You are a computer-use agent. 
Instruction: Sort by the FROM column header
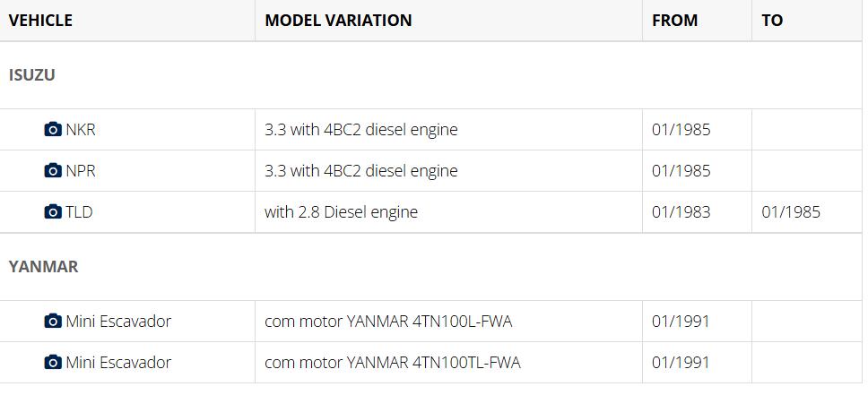674,20
